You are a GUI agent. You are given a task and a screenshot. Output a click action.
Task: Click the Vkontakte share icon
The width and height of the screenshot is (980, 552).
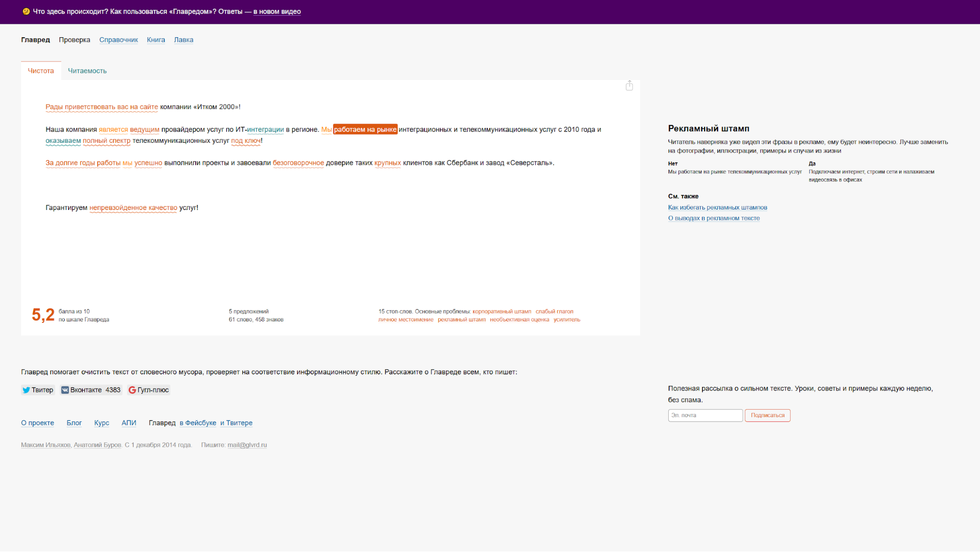coord(65,390)
